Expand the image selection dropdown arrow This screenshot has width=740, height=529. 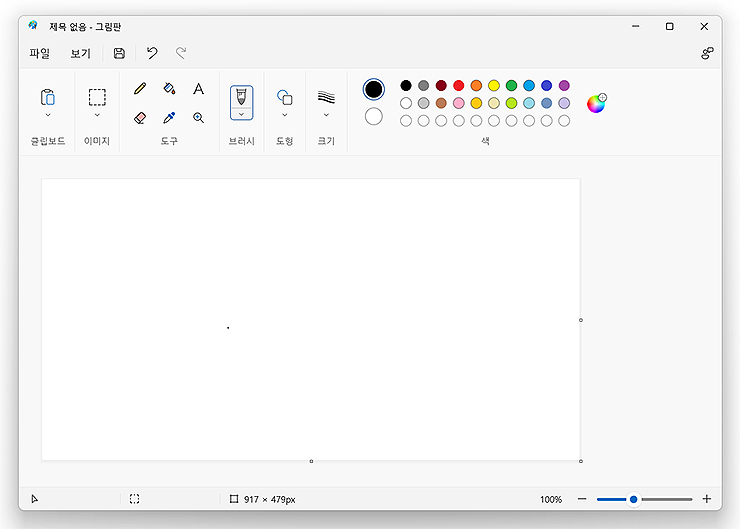(x=97, y=115)
